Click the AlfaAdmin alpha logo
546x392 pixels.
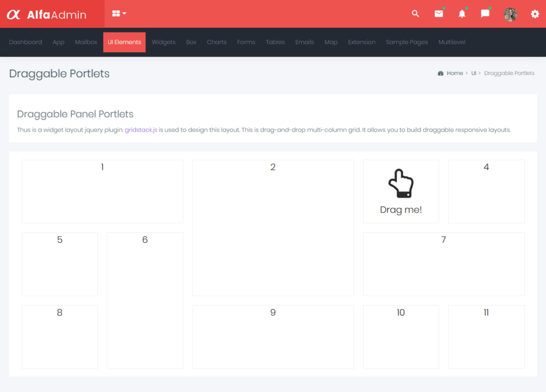tap(15, 13)
